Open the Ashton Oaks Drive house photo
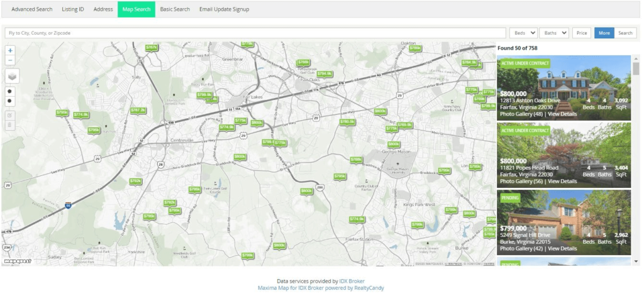This screenshot has width=644, height=296. [x=564, y=88]
